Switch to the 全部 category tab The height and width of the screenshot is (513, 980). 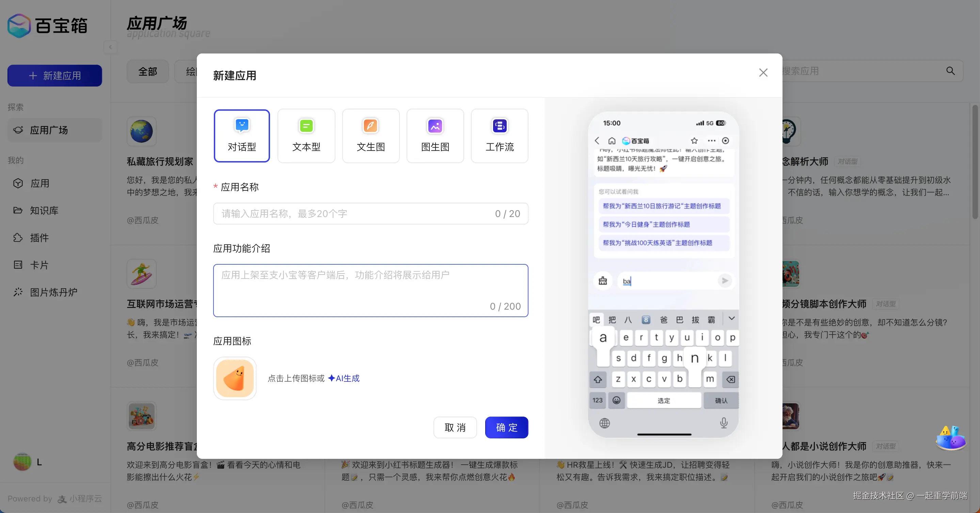click(x=147, y=72)
